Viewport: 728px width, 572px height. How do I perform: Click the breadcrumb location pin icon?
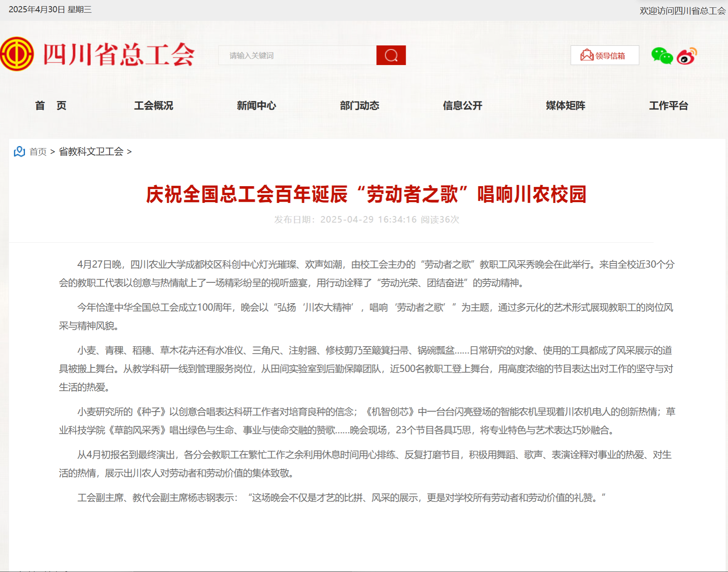click(x=19, y=152)
